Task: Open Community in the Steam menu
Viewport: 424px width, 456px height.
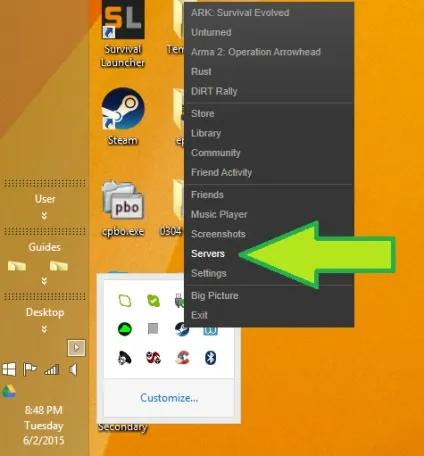Action: 269,153
